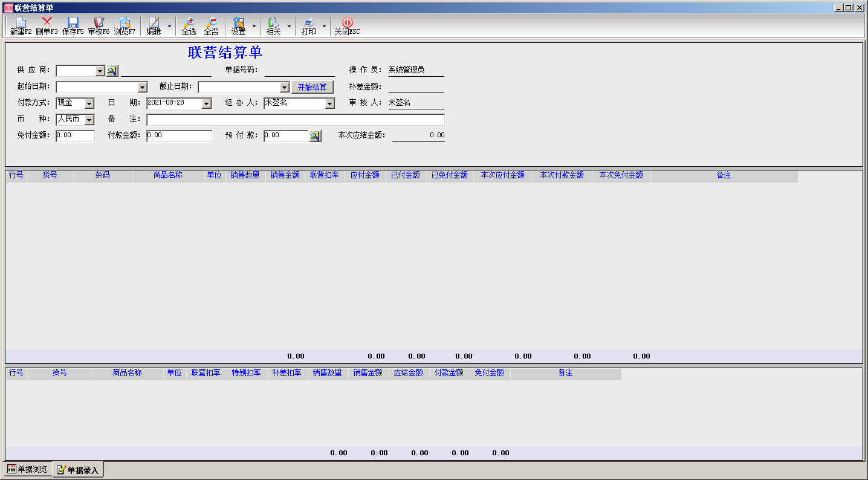The width and height of the screenshot is (868, 480).
Task: Click the 删单F3 delete icon
Action: coord(47,26)
